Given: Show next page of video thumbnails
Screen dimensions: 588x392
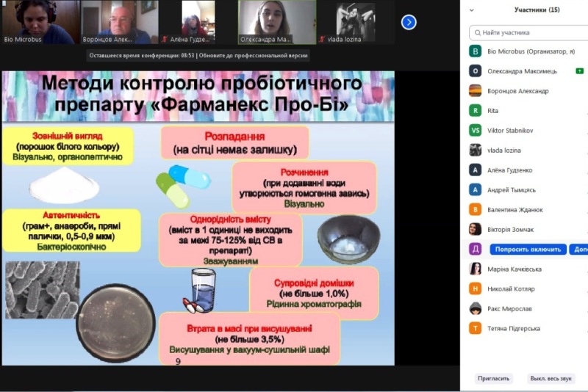Looking at the screenshot, I should click(x=409, y=23).
